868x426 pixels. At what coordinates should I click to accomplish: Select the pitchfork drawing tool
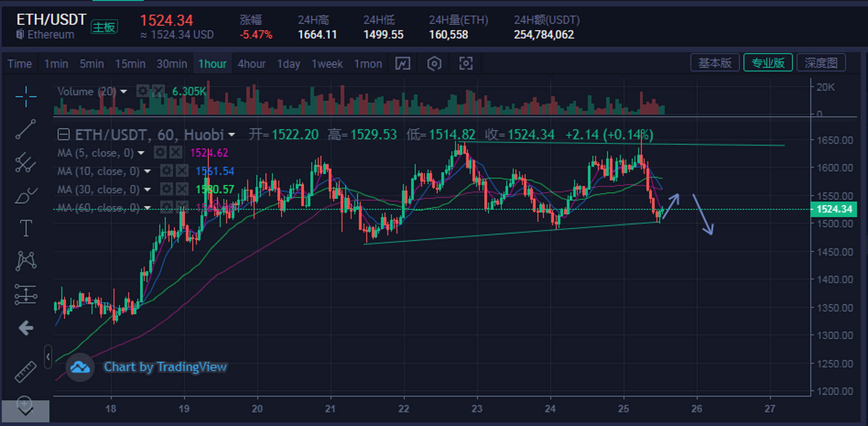26,162
